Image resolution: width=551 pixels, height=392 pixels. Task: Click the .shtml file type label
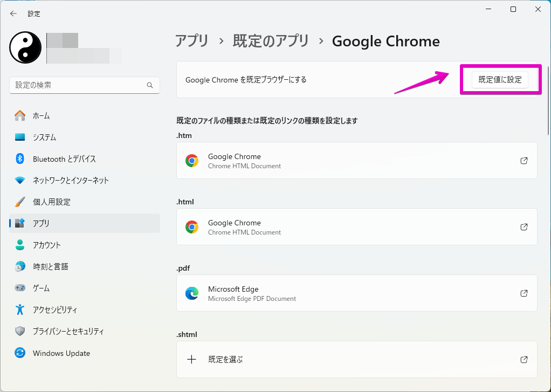coord(187,334)
